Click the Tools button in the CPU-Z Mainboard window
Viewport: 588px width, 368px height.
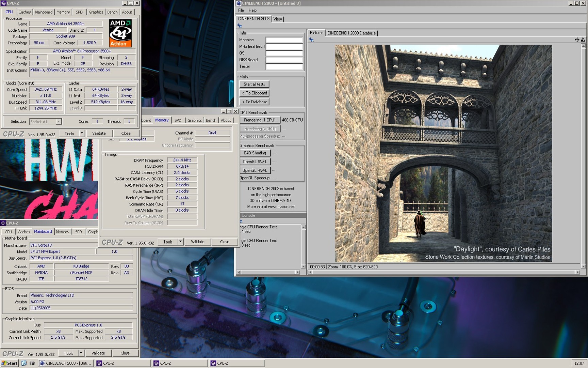[68, 353]
